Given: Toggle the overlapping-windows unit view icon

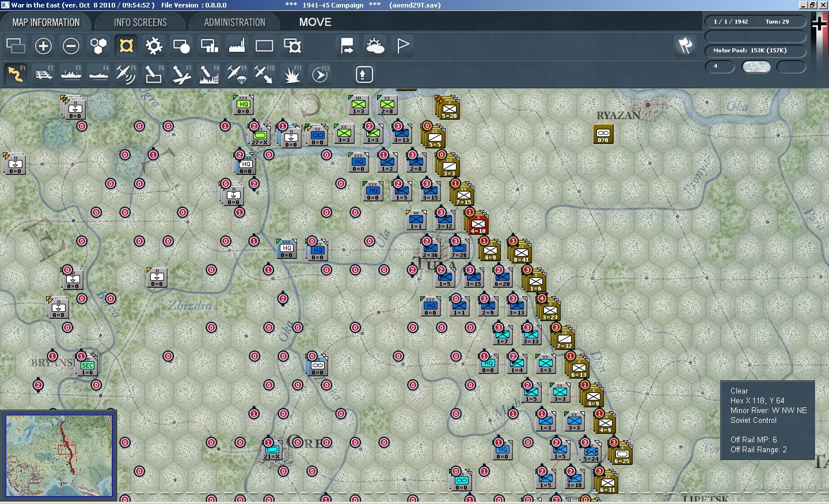Looking at the screenshot, I should [x=16, y=45].
